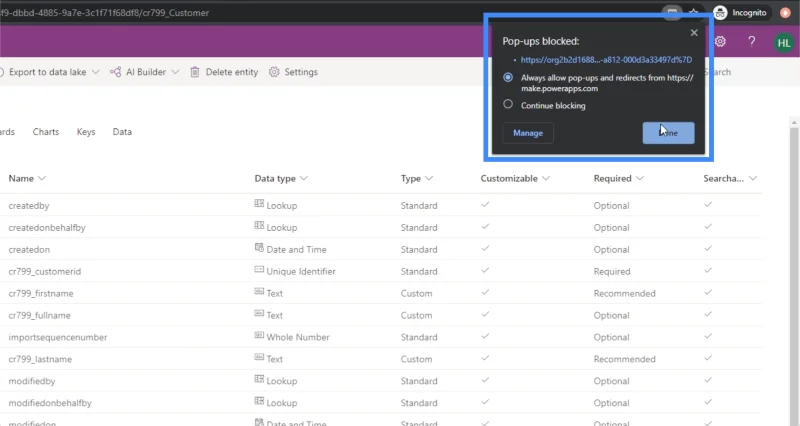Click Date and Time icon in createdon row
Image resolution: width=800 pixels, height=426 pixels.
pyautogui.click(x=259, y=247)
